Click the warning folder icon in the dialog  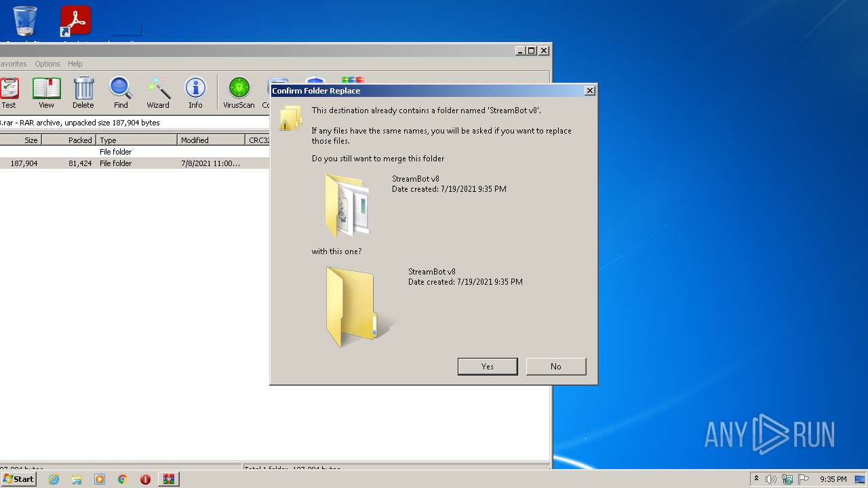[290, 117]
